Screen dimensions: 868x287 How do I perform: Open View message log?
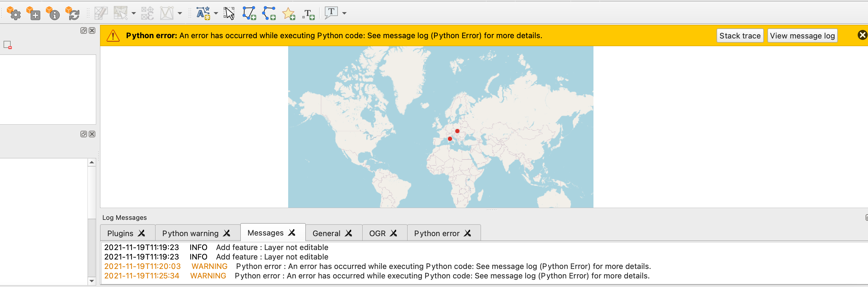pyautogui.click(x=802, y=36)
